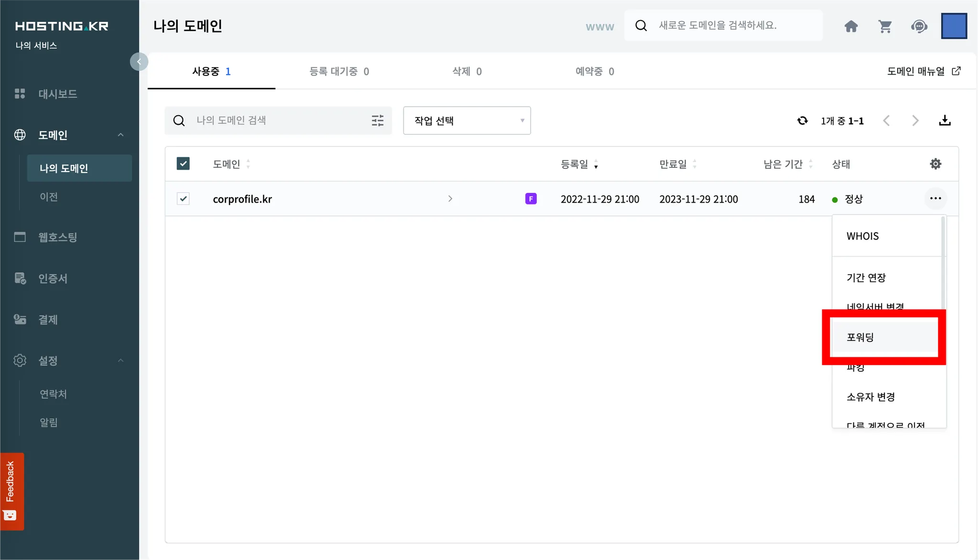The width and height of the screenshot is (979, 560).
Task: Open the 작업 선택 dropdown
Action: [x=467, y=120]
